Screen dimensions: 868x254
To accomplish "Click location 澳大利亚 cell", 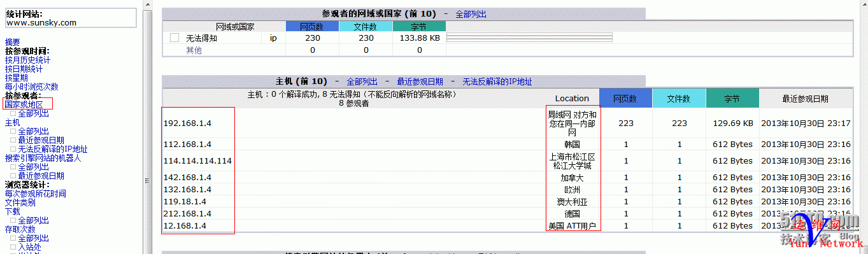I will 572,202.
